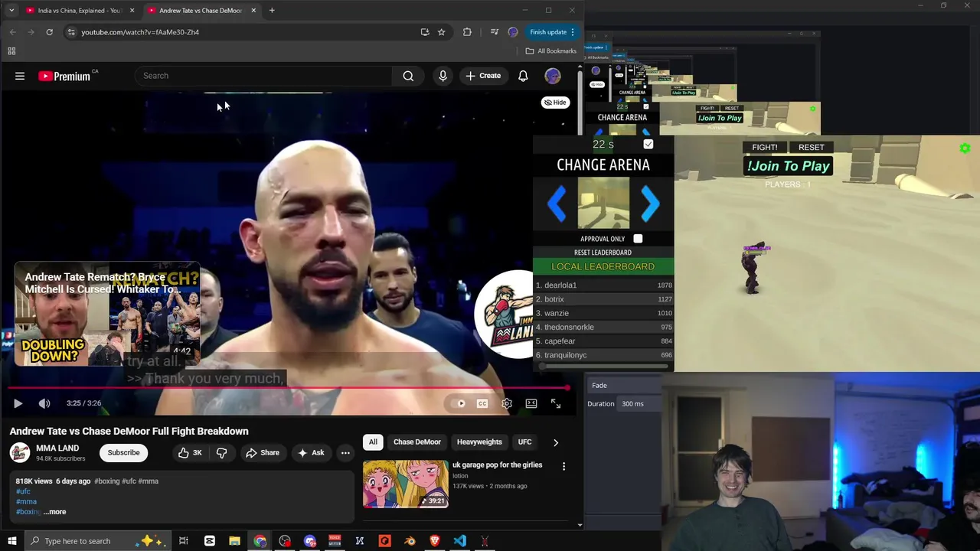Open Chrome tab search dropdown arrow
The height and width of the screenshot is (551, 980).
coord(11,11)
